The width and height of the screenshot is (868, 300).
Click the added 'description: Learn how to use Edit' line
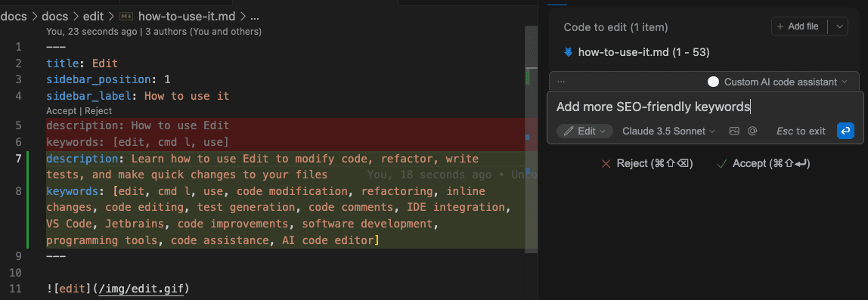[263, 167]
